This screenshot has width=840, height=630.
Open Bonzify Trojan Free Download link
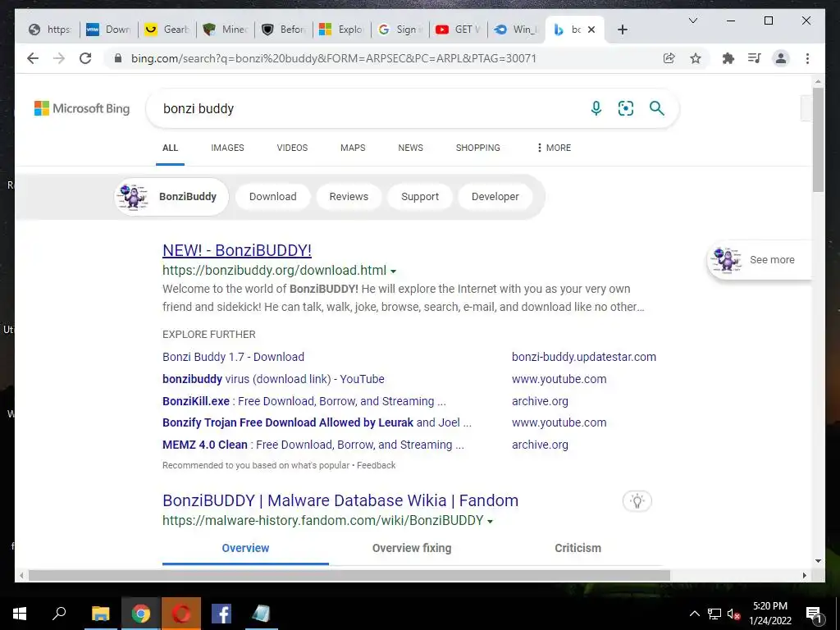pos(317,422)
